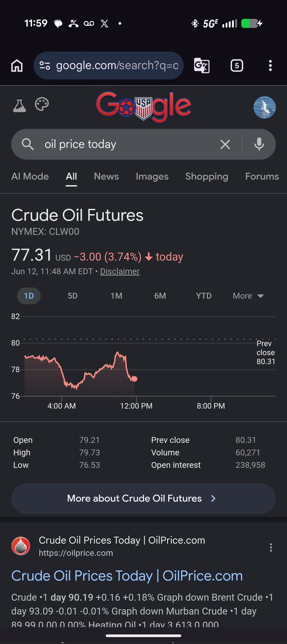Expand the More chart ranges dropdown
This screenshot has width=287, height=644.
click(248, 296)
